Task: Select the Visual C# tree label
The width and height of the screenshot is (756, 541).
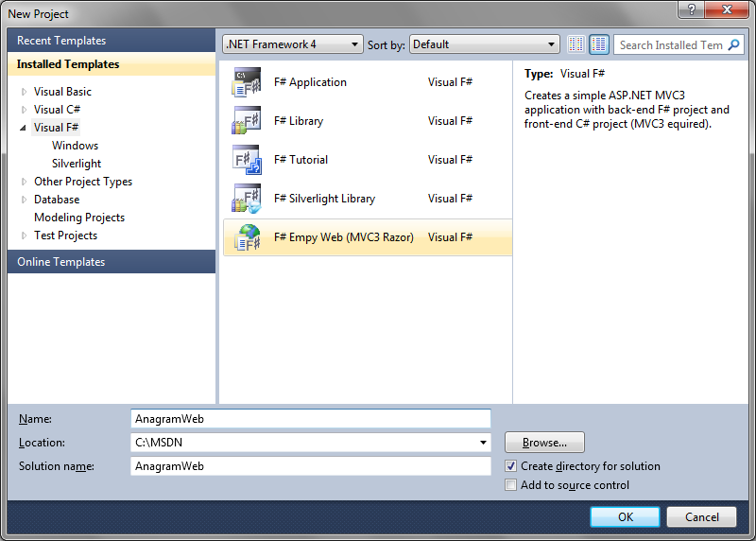Action: click(x=57, y=110)
